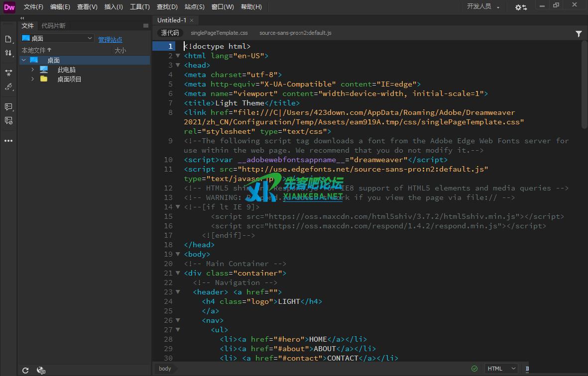Collapse the code fold arrow on line 21

(178, 273)
